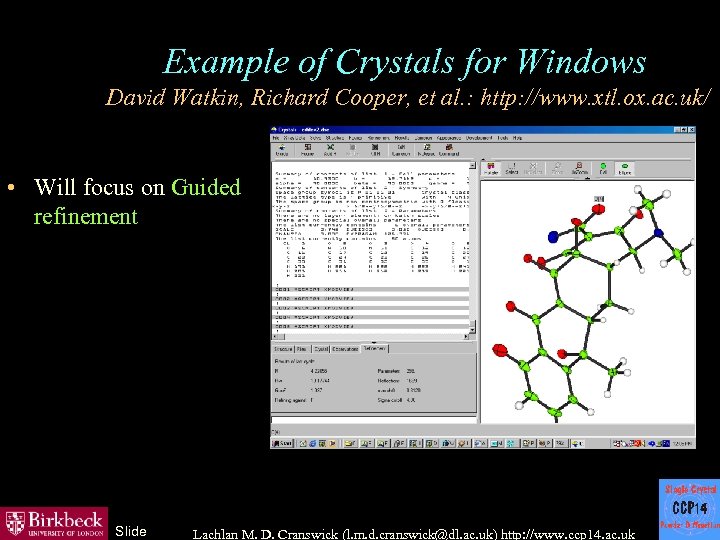Click the command input field
The image size is (720, 540).
[x=374, y=420]
